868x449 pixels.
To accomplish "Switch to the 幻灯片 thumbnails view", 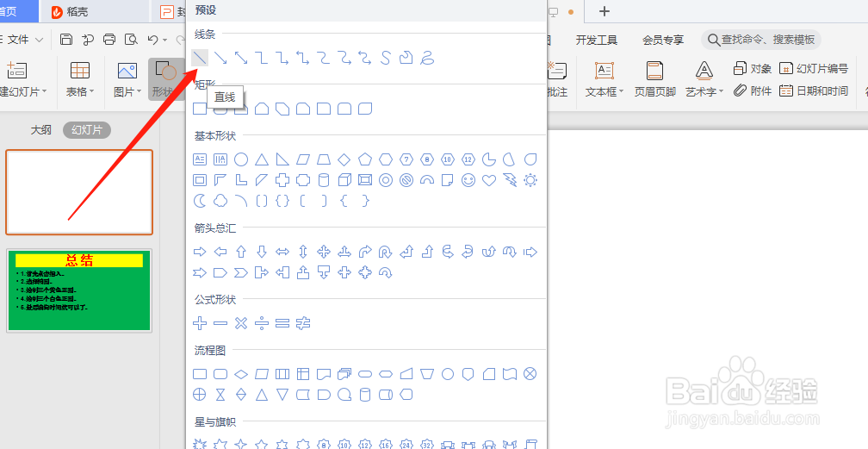I will [x=87, y=130].
